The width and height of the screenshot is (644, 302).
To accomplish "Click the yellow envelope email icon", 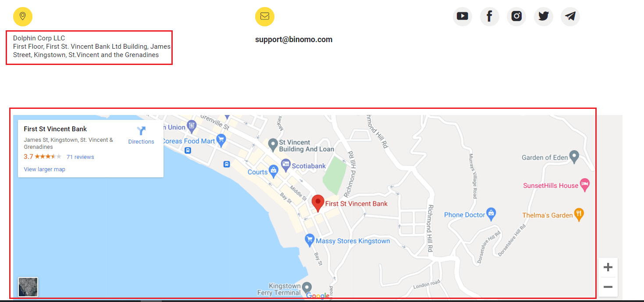I will (x=265, y=17).
